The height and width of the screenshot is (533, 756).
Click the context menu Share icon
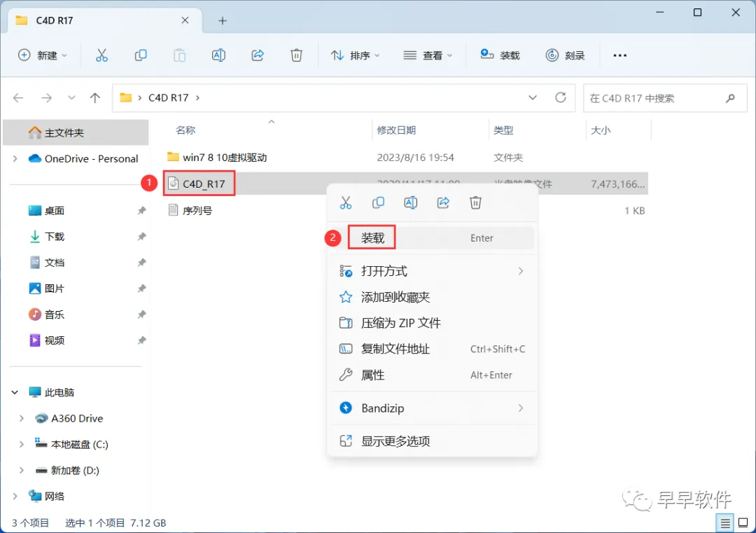click(x=443, y=202)
